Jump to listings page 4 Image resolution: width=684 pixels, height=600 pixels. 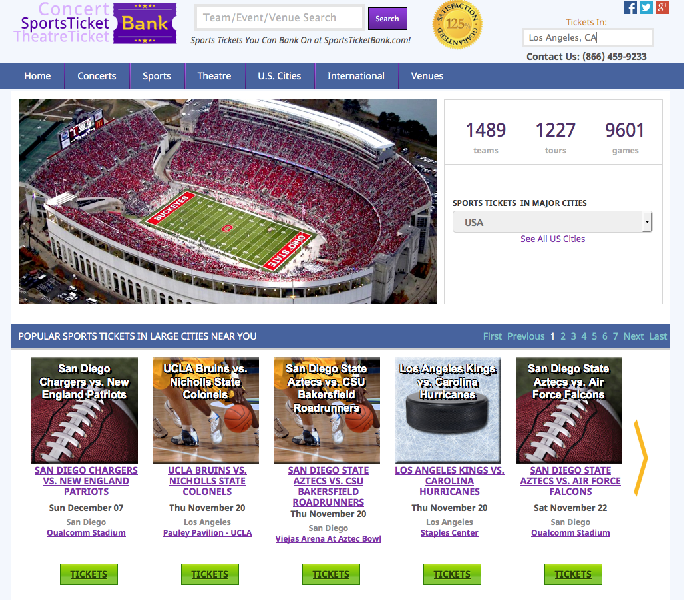coord(584,336)
